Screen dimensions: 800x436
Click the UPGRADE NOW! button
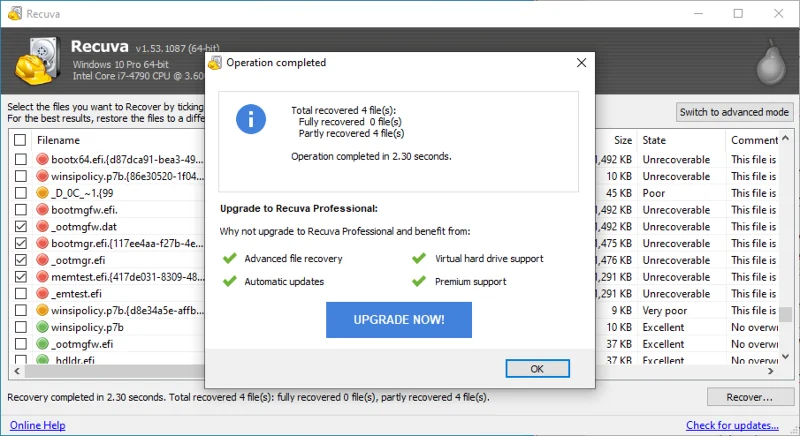point(399,320)
